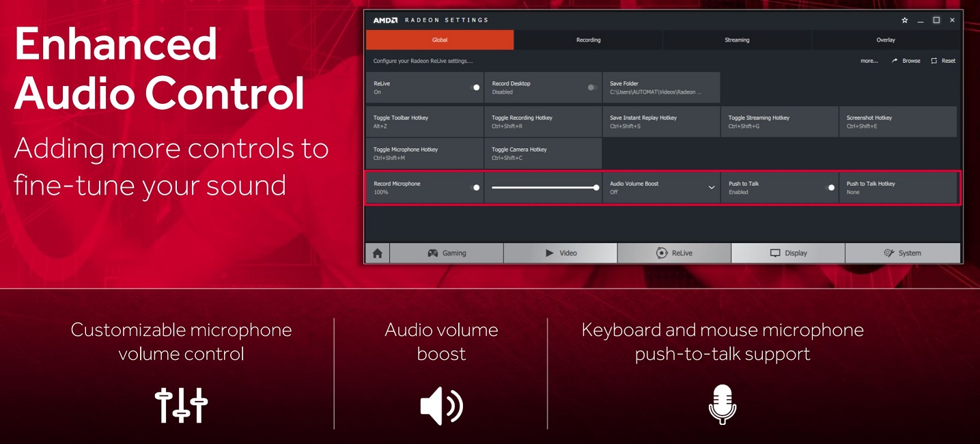Open the Save Folder setting
980x444 pixels.
[x=661, y=87]
